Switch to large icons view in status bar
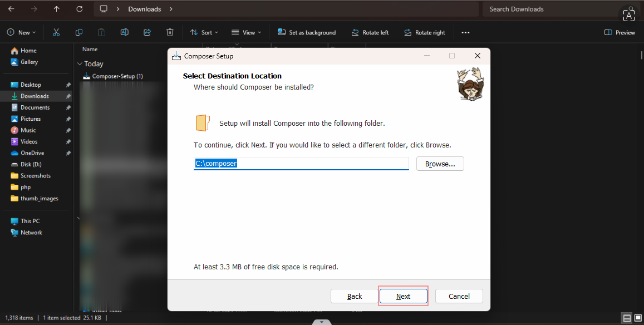The height and width of the screenshot is (325, 644). pos(638,318)
